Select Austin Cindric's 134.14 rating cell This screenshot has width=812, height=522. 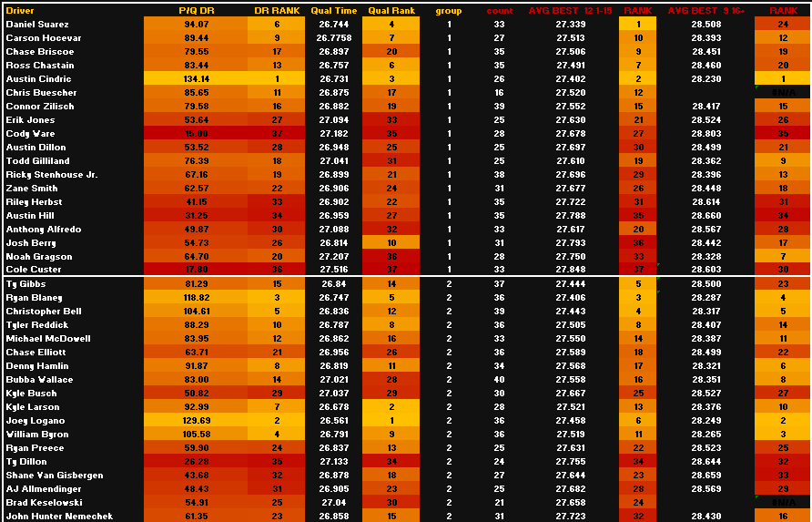click(197, 78)
